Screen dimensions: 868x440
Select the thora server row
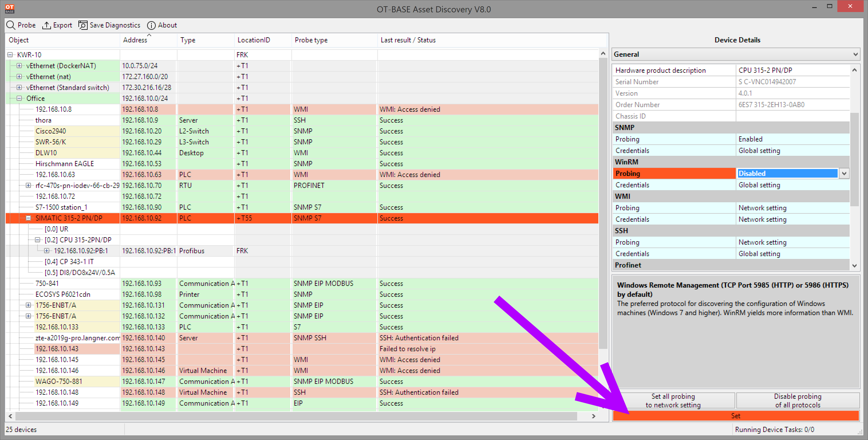[302, 120]
